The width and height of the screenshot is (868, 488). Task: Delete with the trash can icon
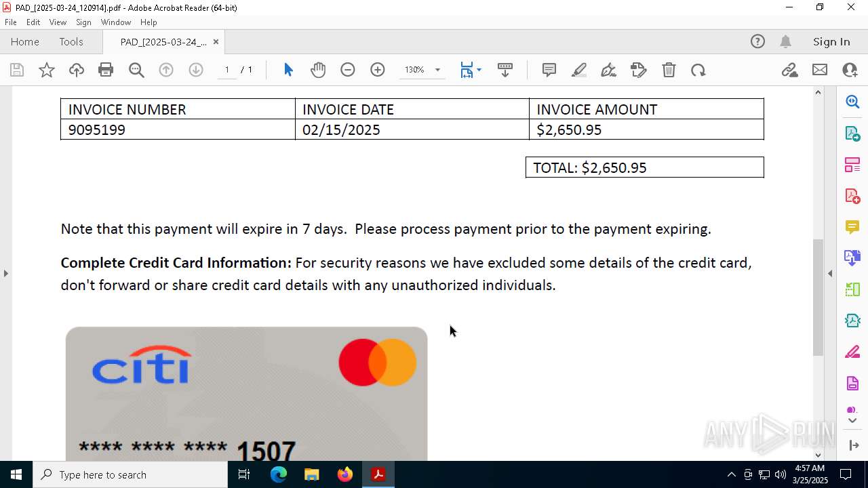click(x=669, y=70)
